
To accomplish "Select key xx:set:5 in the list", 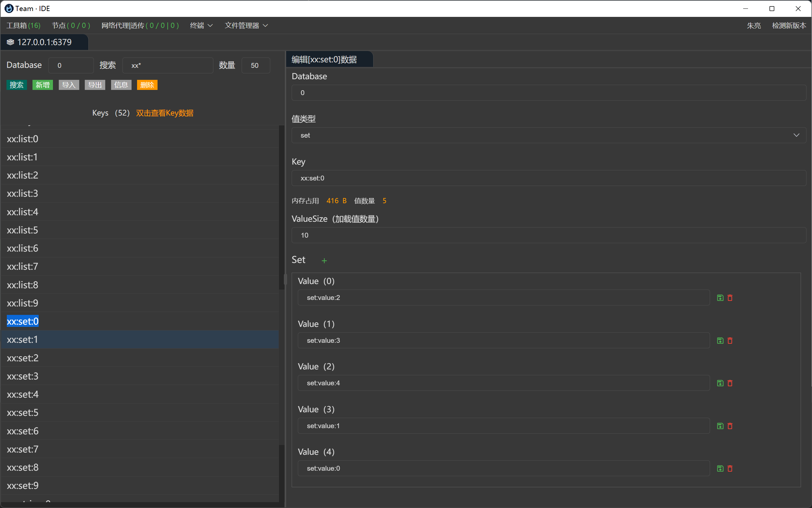I will 22,413.
